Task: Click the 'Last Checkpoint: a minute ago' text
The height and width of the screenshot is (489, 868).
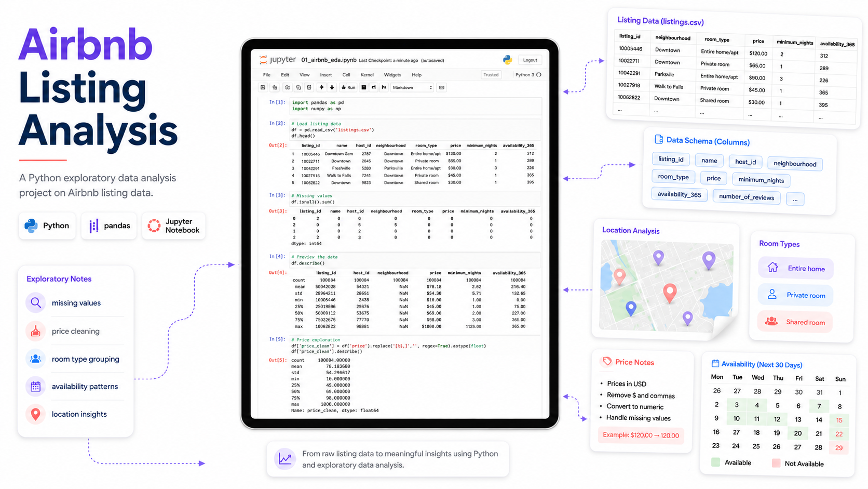Action: (x=389, y=60)
